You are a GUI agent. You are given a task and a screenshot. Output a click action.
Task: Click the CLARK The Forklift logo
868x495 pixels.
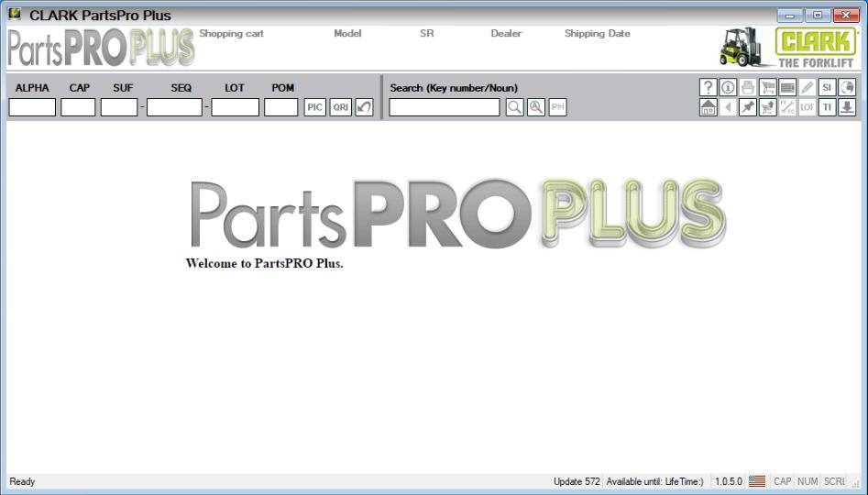pos(816,49)
